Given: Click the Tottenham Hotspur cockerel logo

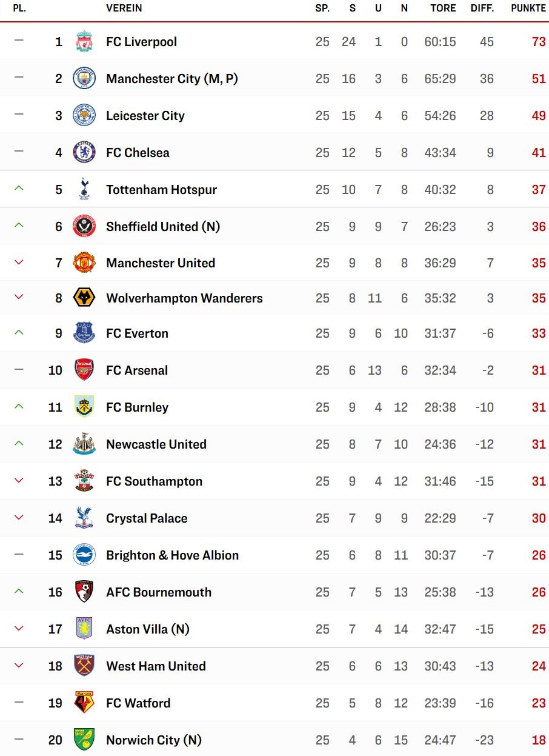Looking at the screenshot, I should [84, 189].
